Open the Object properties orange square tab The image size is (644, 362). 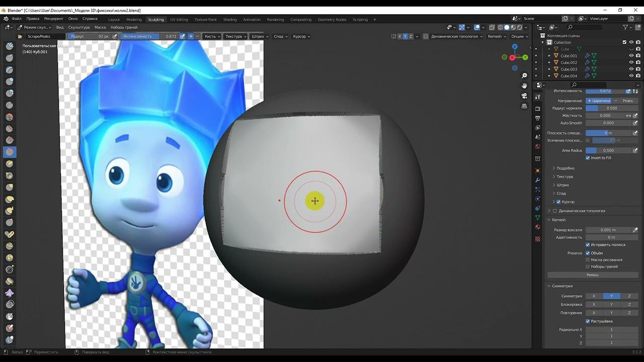click(538, 170)
